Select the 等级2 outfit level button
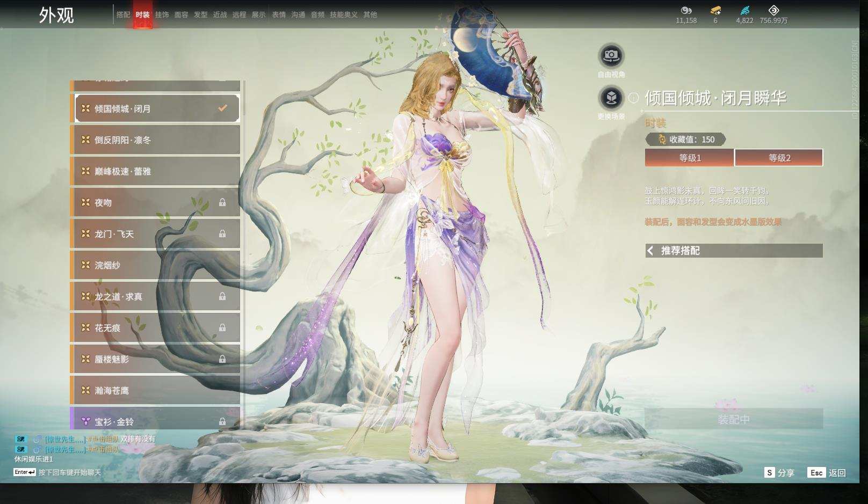This screenshot has width=868, height=504. (779, 158)
